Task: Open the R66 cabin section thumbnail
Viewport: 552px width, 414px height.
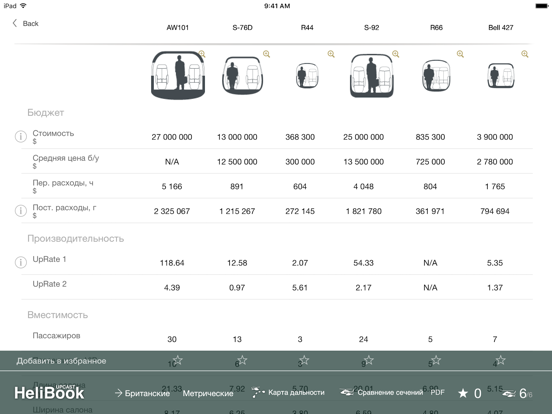Action: pyautogui.click(x=436, y=75)
